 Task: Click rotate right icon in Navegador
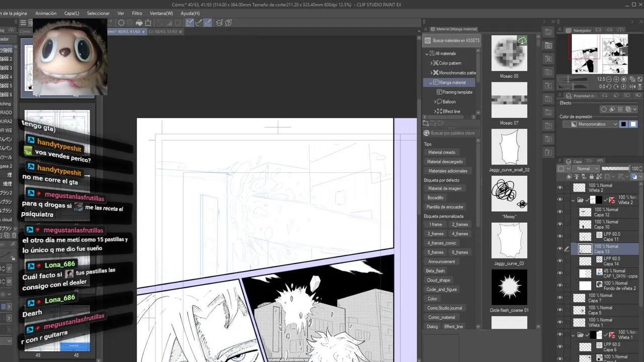tap(616, 86)
